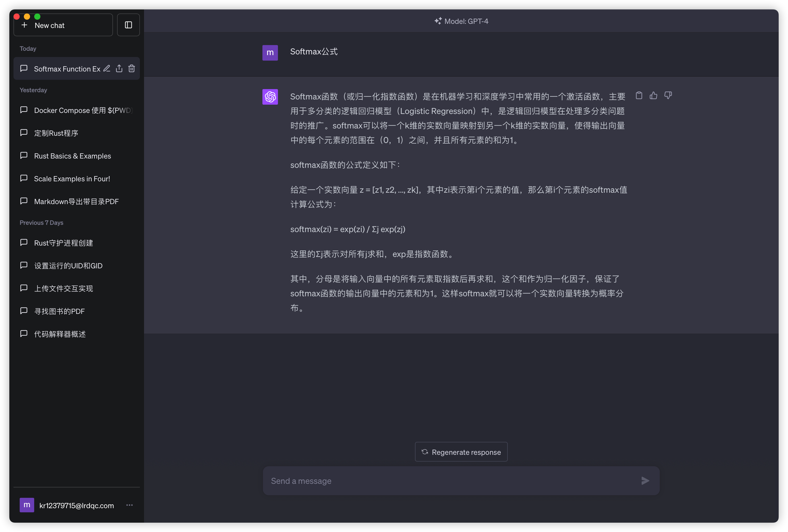Open the Scale Examples in Four! chat
This screenshot has height=532, width=788.
(72, 179)
